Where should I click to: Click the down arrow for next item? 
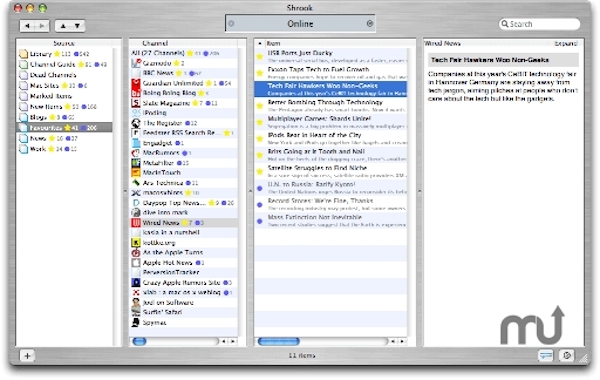77,26
